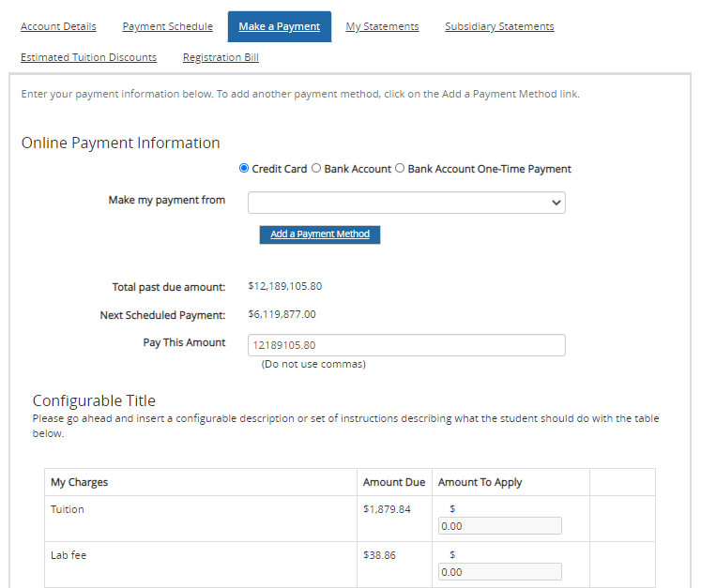Click the My Charges column header
701x588 pixels.
click(80, 482)
